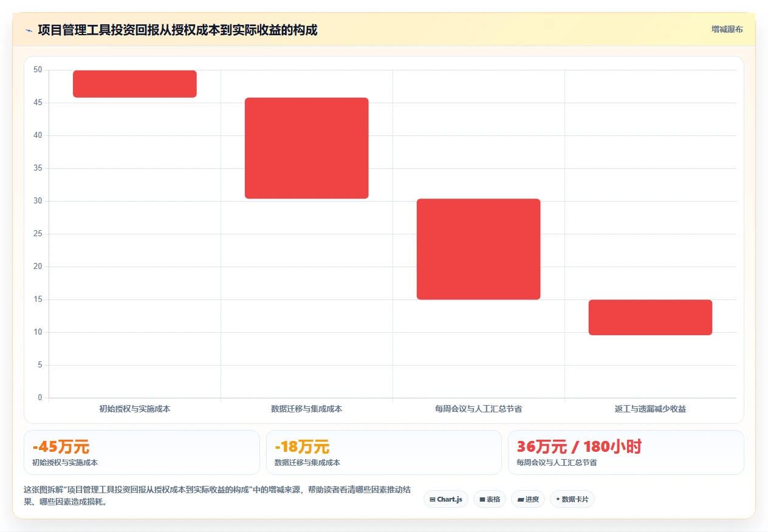Select the 表格 tag chip
The image size is (768, 532).
pos(490,499)
